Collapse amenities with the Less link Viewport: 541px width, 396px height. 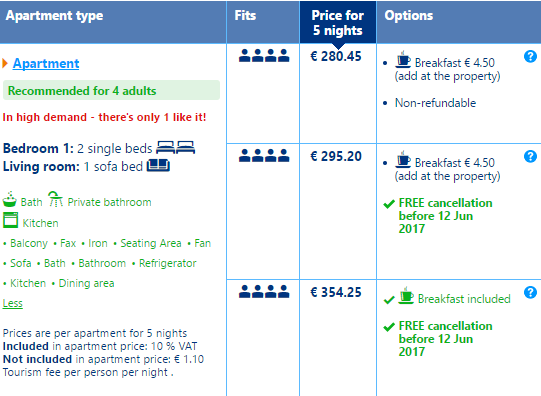pos(12,303)
